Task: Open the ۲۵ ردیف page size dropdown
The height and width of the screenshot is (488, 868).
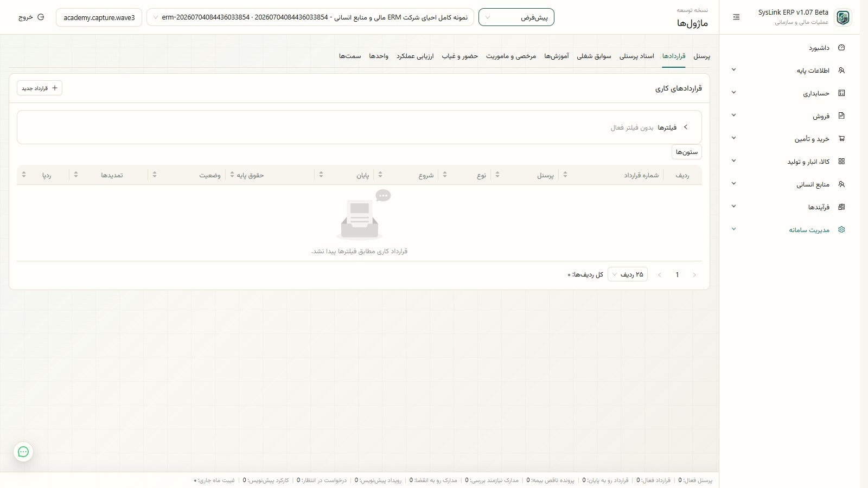Action: (x=628, y=275)
